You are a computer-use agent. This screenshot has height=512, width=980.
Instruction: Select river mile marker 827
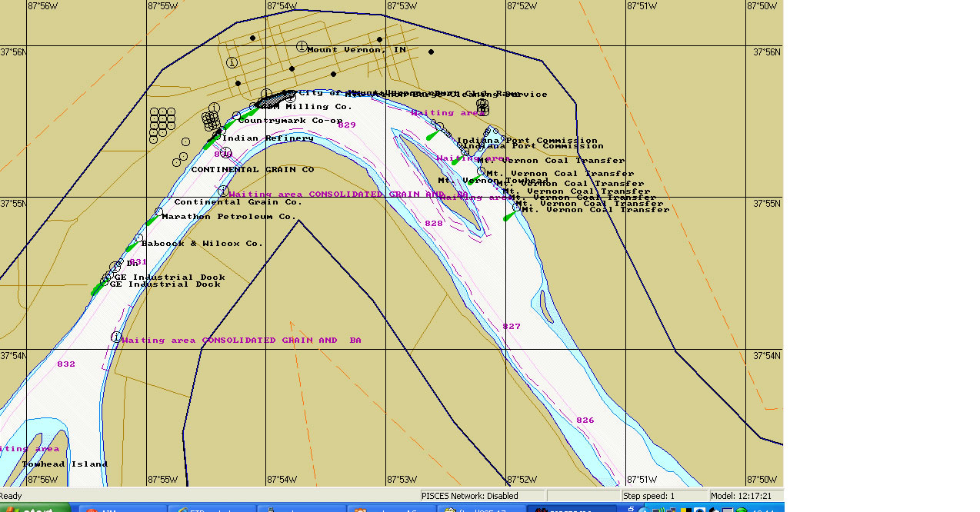point(512,327)
